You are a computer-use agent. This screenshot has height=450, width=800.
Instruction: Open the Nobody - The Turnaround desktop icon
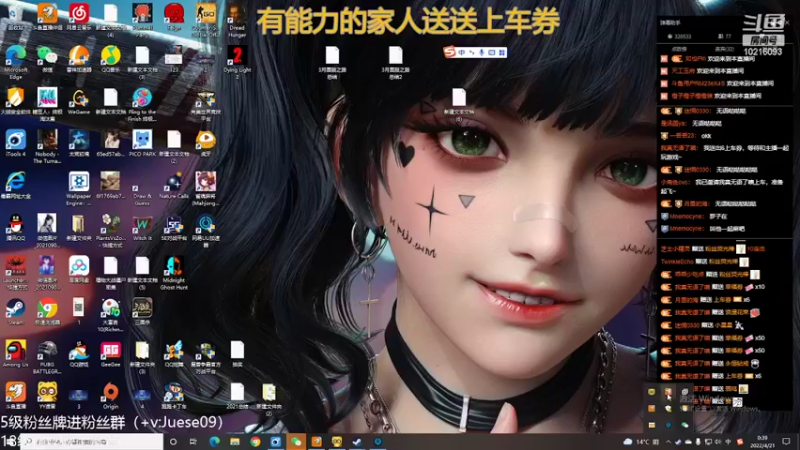click(x=47, y=146)
